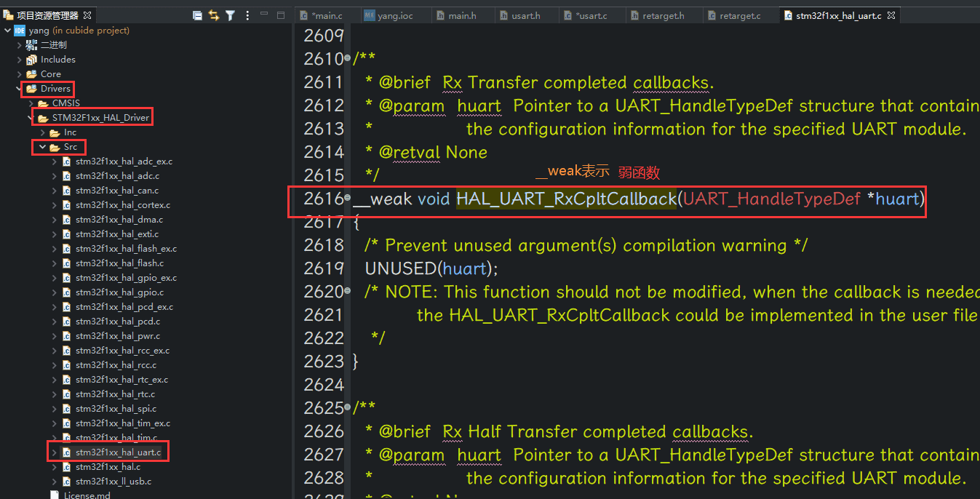The image size is (980, 499).
Task: Click the Collapse All icon in project explorer
Action: 197,15
